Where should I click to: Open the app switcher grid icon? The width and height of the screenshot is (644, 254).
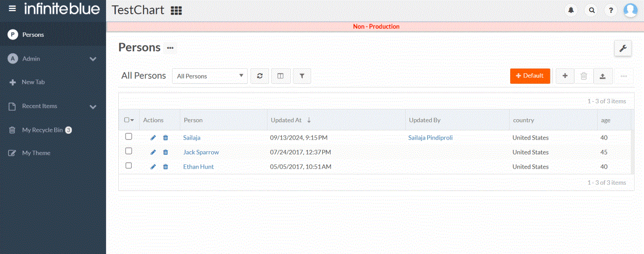(x=176, y=11)
